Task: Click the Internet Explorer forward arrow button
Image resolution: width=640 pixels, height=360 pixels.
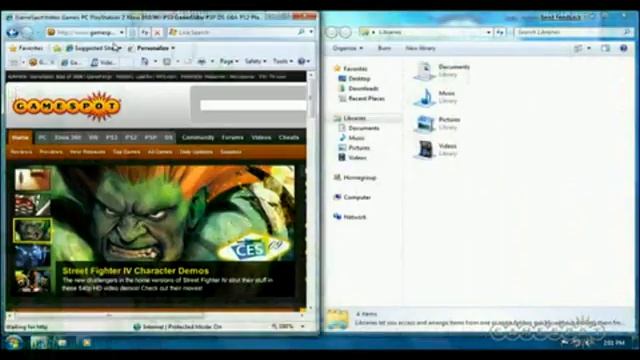Action: tap(27, 32)
